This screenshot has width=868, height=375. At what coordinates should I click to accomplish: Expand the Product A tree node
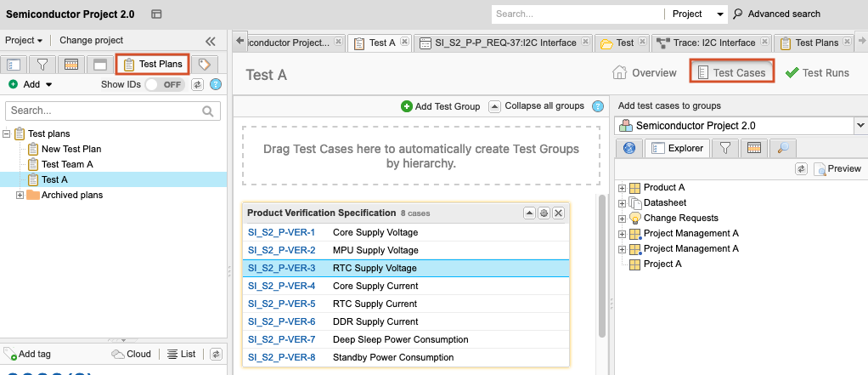[622, 188]
